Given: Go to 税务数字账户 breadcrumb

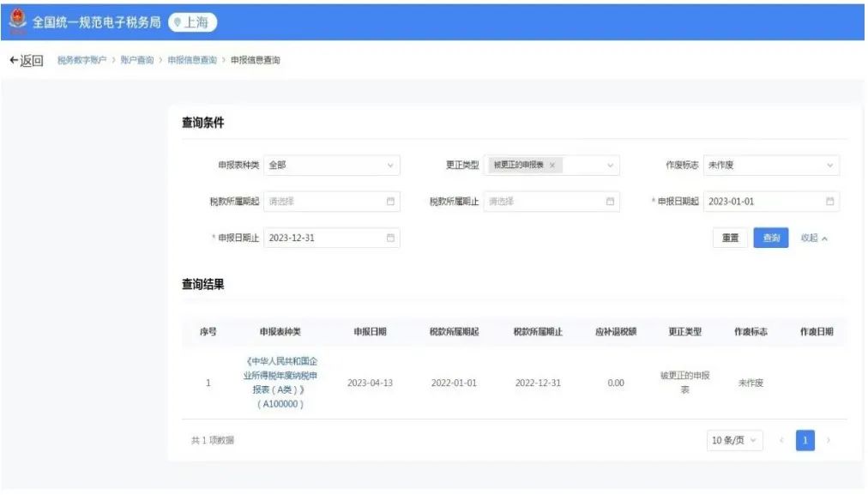Looking at the screenshot, I should 81,60.
